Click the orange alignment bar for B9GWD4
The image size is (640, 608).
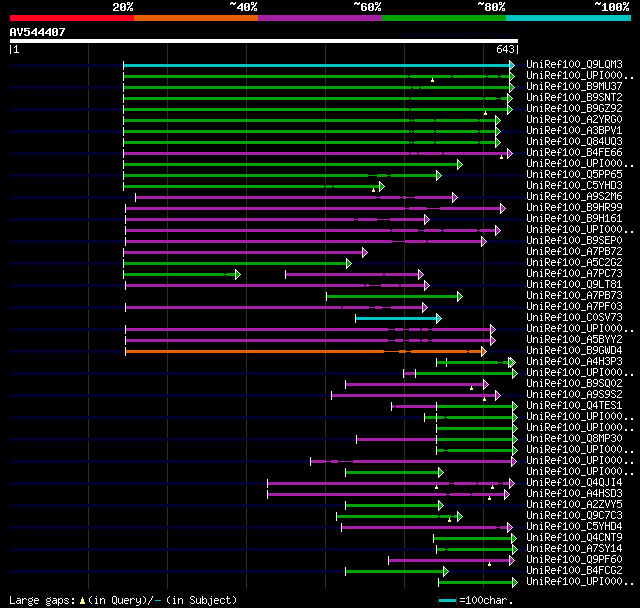coord(305,351)
